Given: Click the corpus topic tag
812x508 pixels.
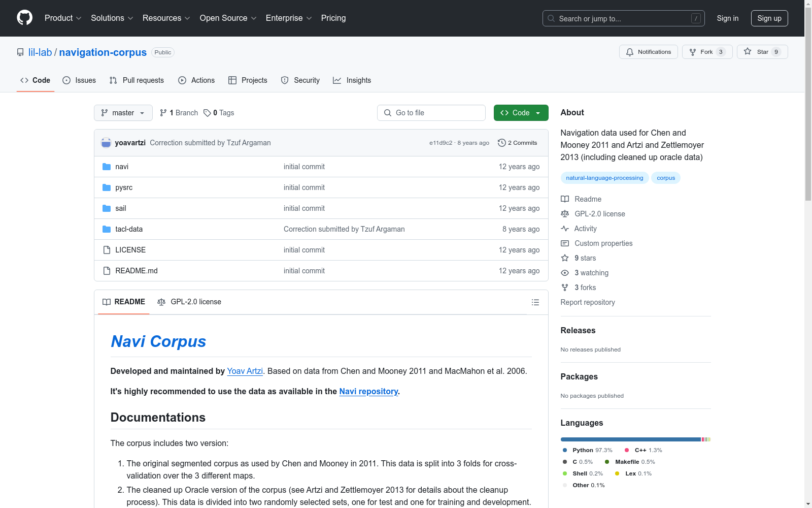Looking at the screenshot, I should coord(666,178).
